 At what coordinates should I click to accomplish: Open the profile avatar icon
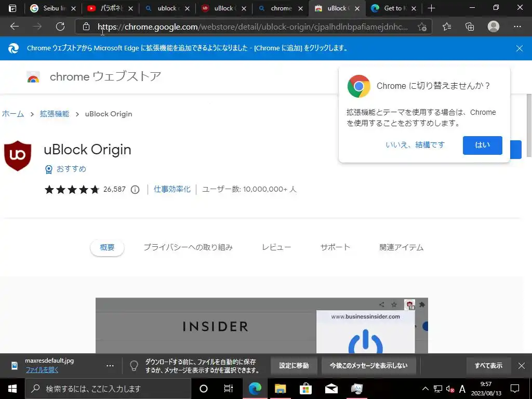494,26
